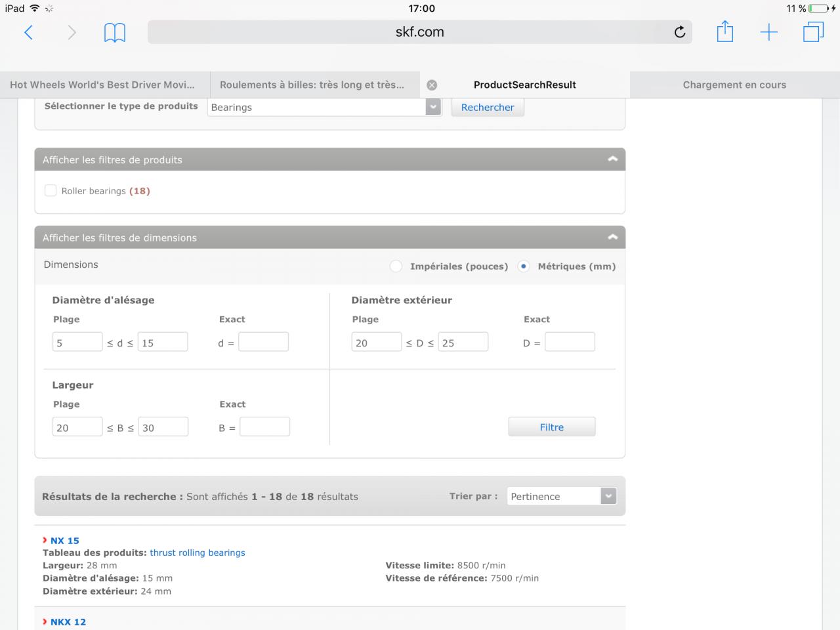This screenshot has height=630, width=840.
Task: Edit bore diameter minimum field
Action: [77, 342]
